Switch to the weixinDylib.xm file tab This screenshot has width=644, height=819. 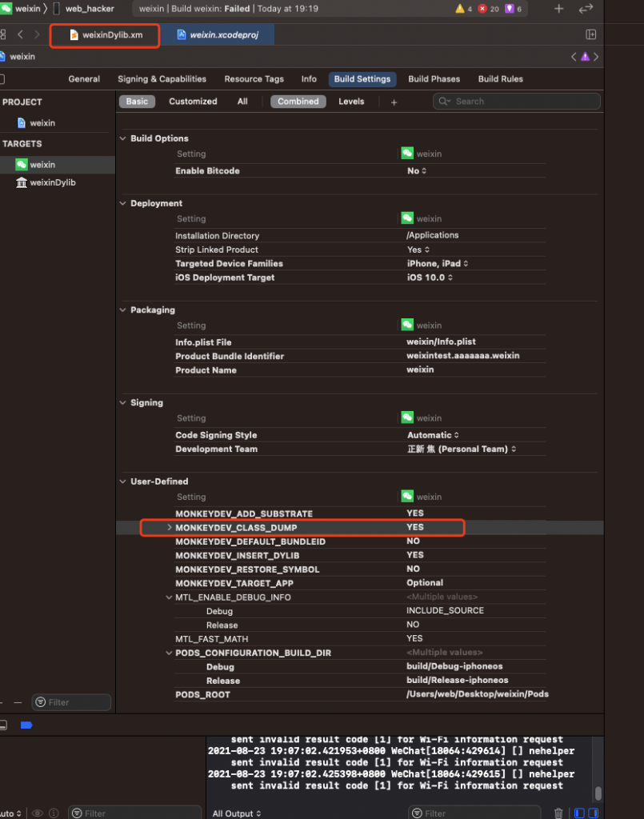click(105, 35)
